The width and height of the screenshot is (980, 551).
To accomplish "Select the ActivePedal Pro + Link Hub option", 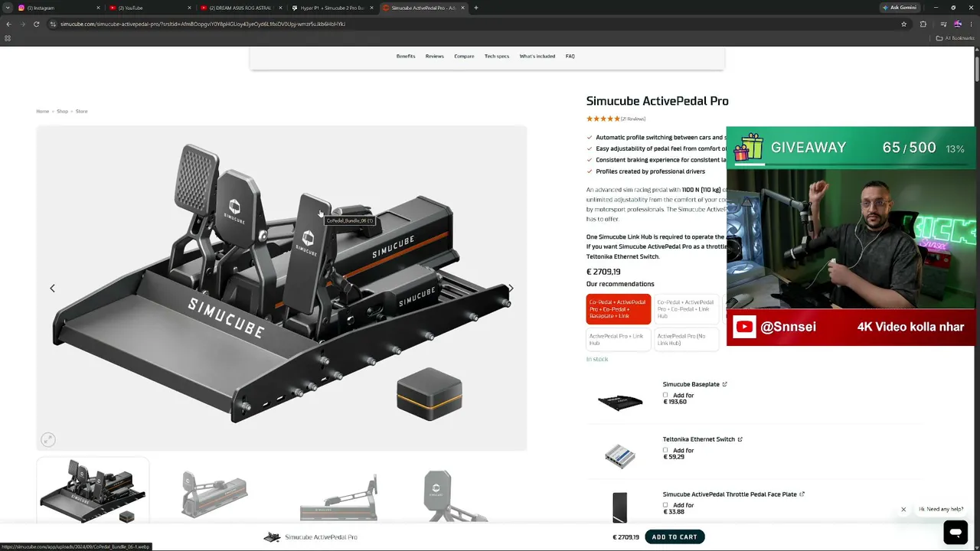I will pyautogui.click(x=619, y=339).
